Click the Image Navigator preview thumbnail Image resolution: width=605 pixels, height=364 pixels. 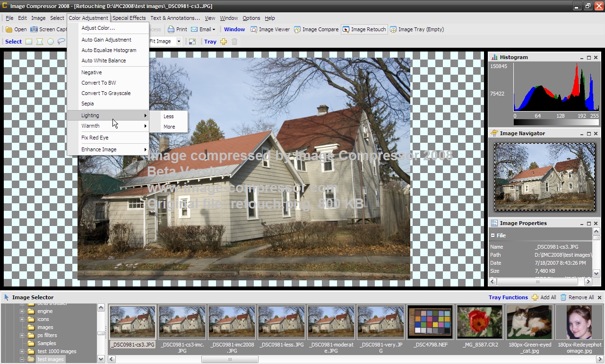tap(544, 176)
